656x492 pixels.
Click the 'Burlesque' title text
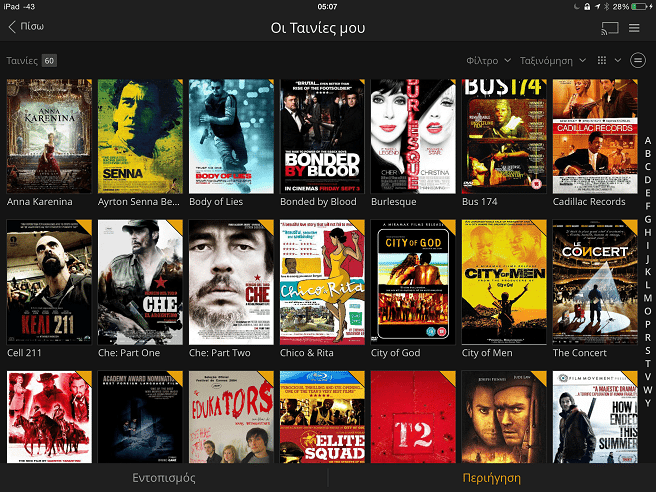point(394,202)
